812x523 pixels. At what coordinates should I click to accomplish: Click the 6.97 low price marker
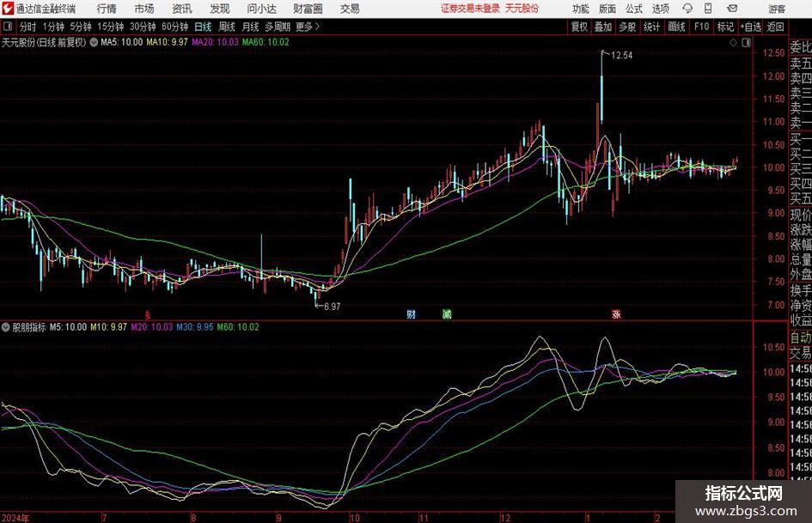pos(333,307)
